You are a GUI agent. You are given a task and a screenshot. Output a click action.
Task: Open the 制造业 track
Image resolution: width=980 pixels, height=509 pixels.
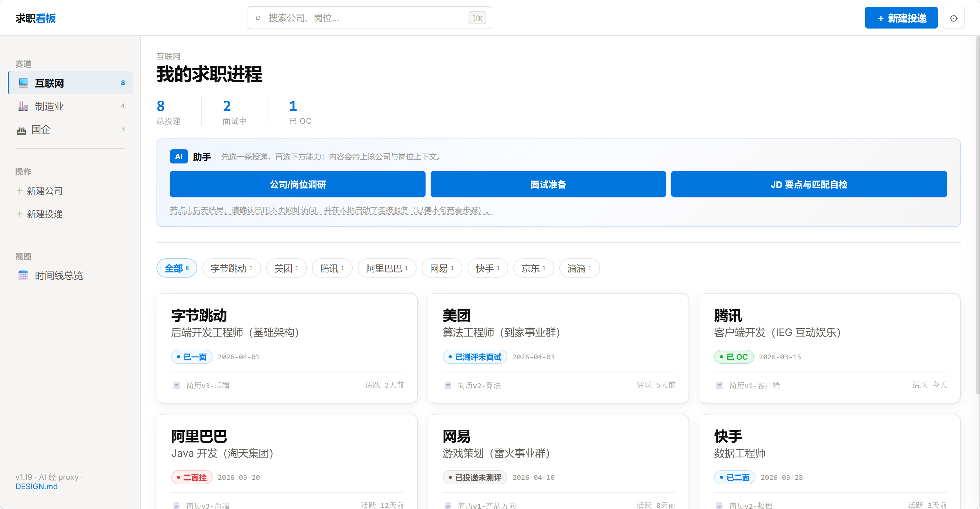[x=70, y=106]
